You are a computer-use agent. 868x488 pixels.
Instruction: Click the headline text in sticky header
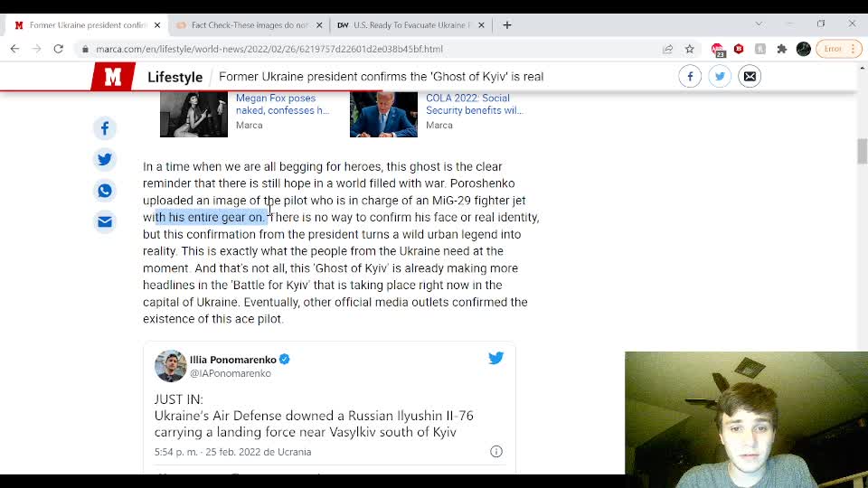(381, 77)
